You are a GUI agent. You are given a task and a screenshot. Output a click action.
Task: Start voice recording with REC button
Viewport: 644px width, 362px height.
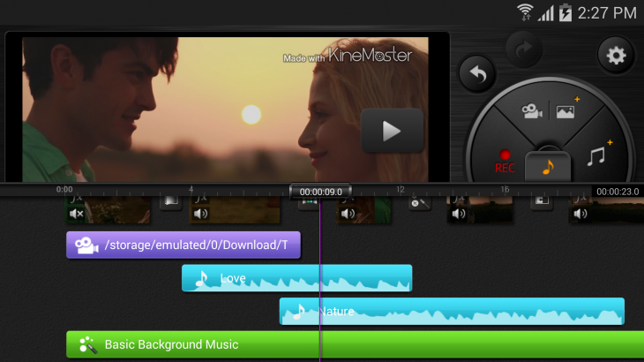click(x=505, y=162)
